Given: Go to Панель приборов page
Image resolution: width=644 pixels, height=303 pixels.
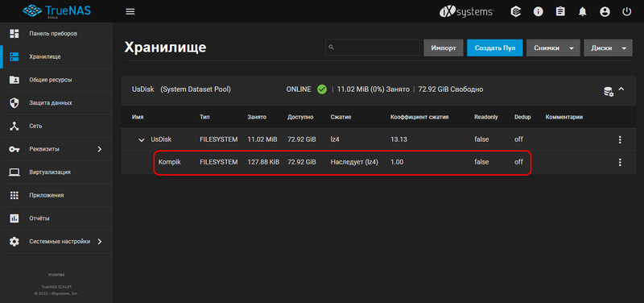Looking at the screenshot, I should pyautogui.click(x=53, y=33).
